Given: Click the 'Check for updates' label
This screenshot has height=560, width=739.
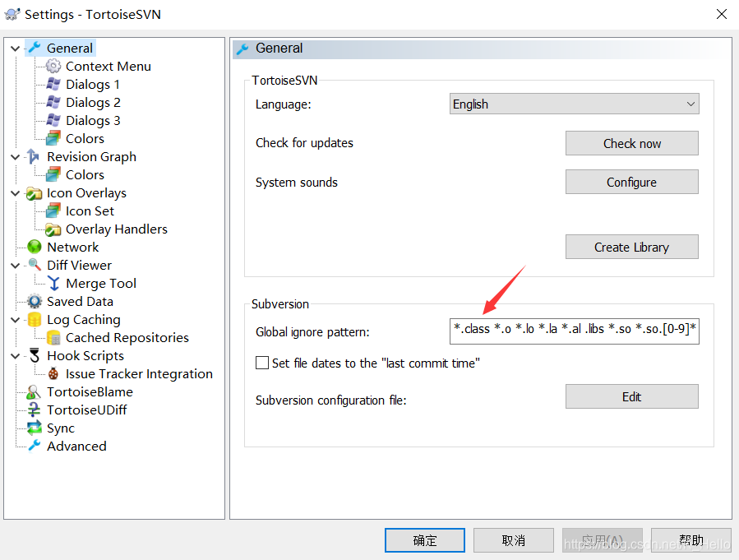Looking at the screenshot, I should tap(304, 143).
